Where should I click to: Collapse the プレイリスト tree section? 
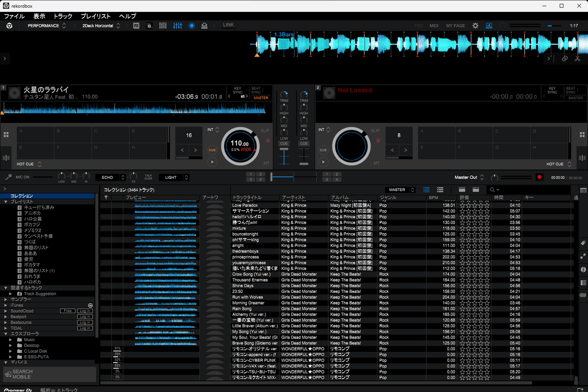6,201
